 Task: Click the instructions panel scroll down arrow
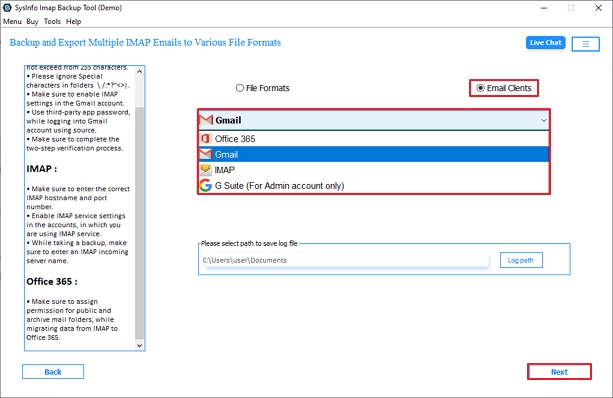click(x=140, y=345)
